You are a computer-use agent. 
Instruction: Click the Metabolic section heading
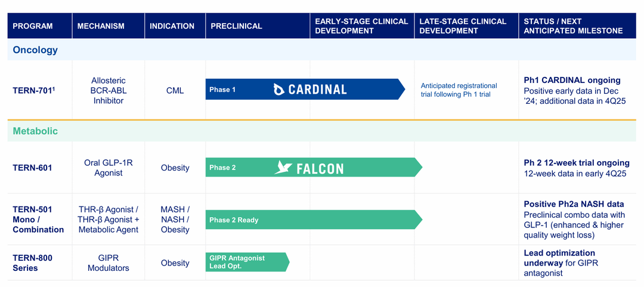36,131
